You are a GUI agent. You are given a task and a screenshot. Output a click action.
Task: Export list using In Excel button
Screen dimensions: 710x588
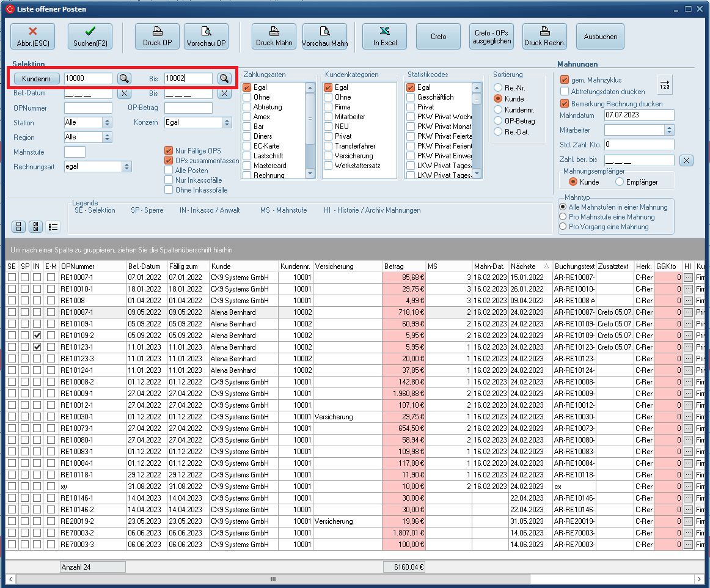(x=384, y=37)
